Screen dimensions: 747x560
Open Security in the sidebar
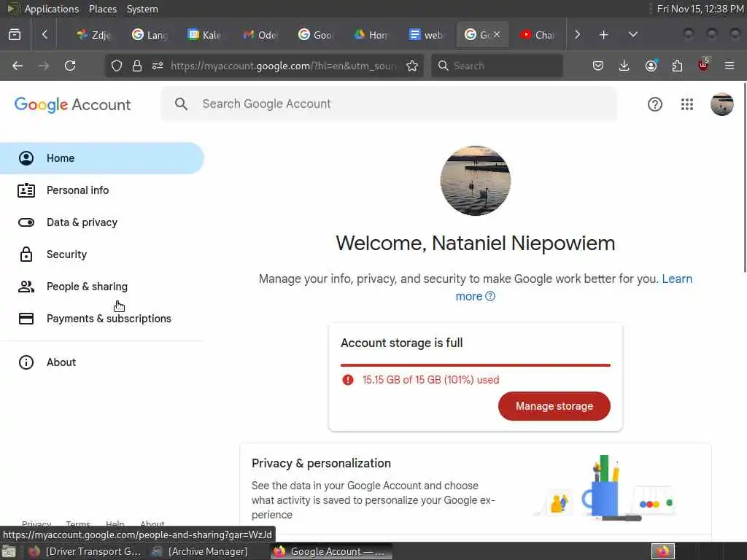tap(102, 254)
